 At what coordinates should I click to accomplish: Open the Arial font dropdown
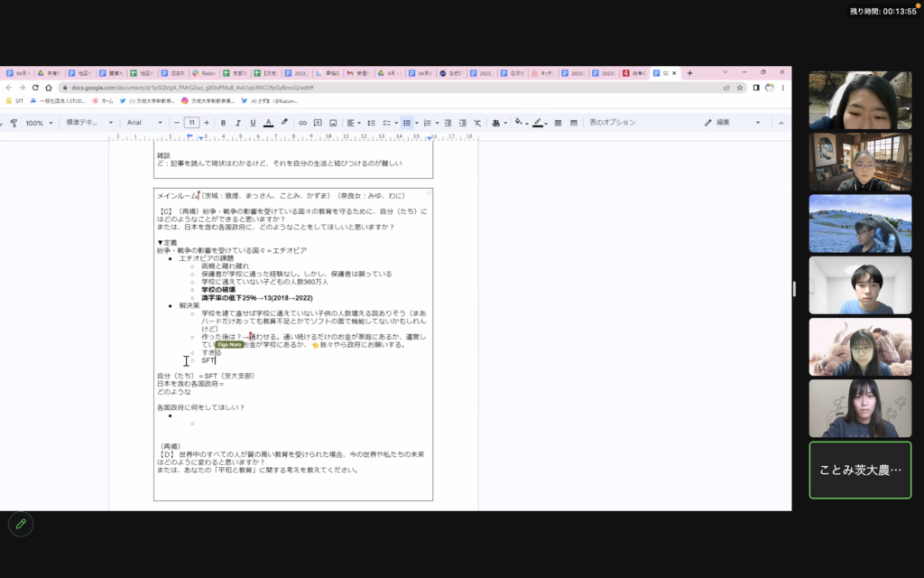(x=142, y=123)
